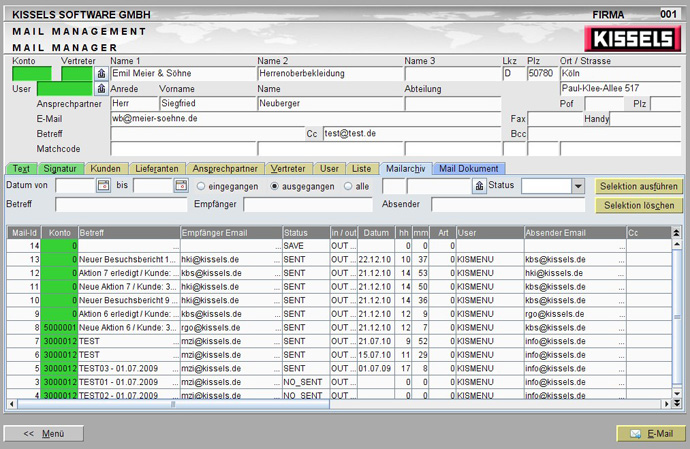The width and height of the screenshot is (690, 449).
Task: Select row 'Aktion 7 erledigt / Kunde:'
Action: click(339, 273)
